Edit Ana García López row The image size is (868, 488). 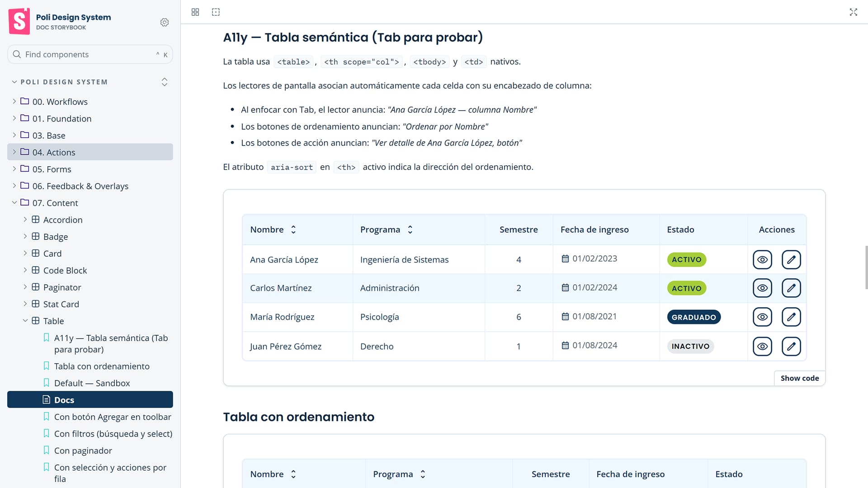pos(791,259)
